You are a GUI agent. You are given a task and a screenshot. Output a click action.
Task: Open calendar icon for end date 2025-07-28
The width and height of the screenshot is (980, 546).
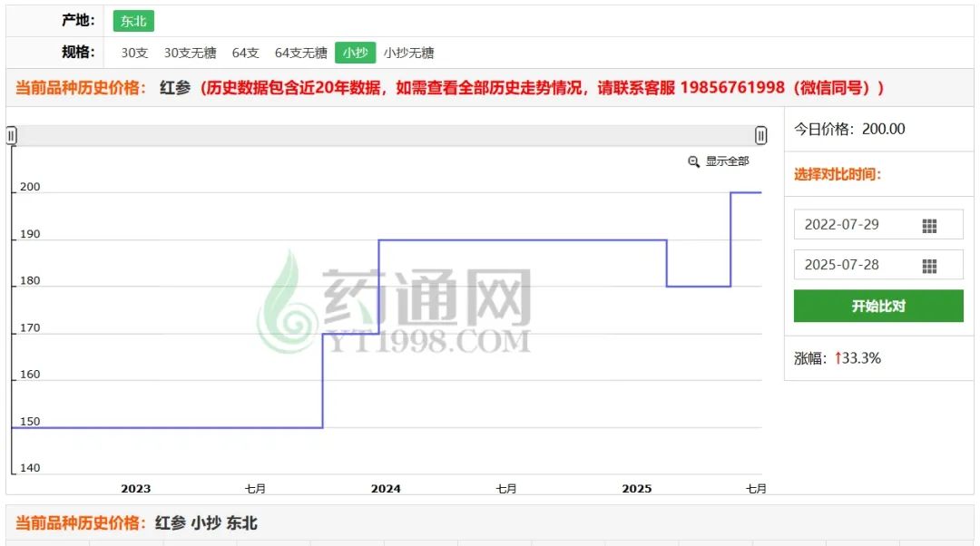929,266
